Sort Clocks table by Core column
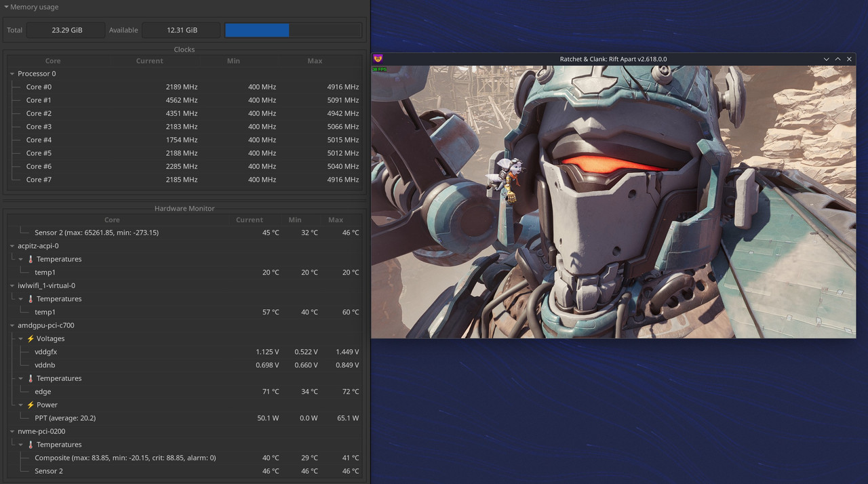This screenshot has height=484, width=868. click(53, 61)
